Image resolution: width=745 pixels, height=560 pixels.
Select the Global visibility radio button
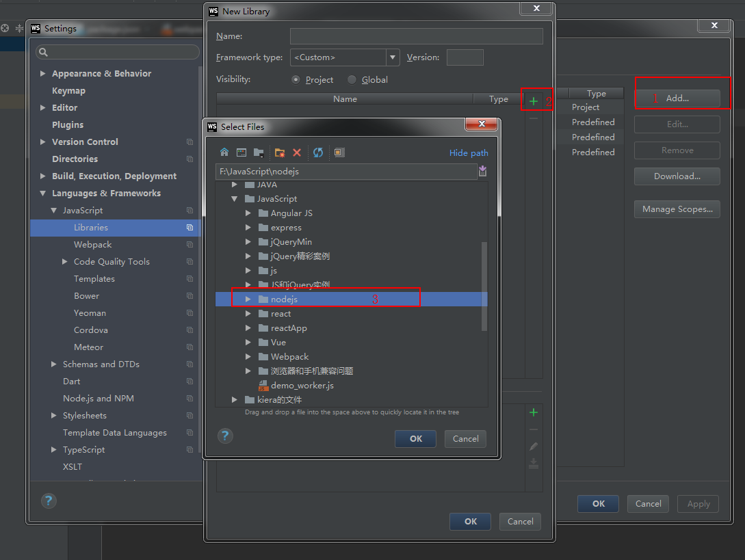click(352, 80)
